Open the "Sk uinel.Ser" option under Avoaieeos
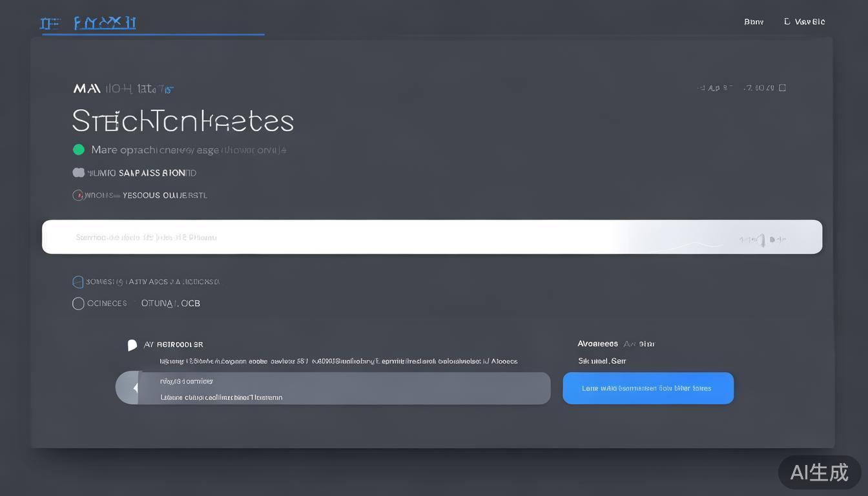868x496 pixels. 601,361
